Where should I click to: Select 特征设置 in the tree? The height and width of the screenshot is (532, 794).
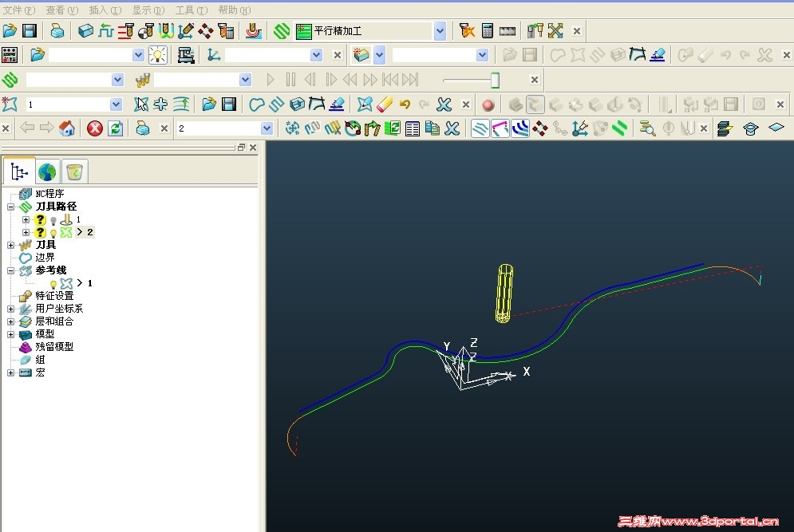[54, 296]
